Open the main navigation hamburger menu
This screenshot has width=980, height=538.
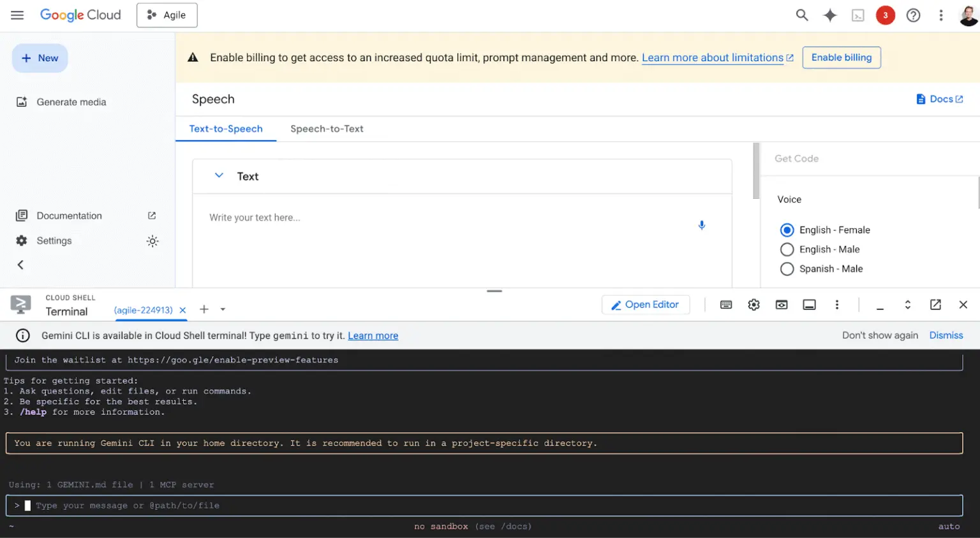coord(17,15)
